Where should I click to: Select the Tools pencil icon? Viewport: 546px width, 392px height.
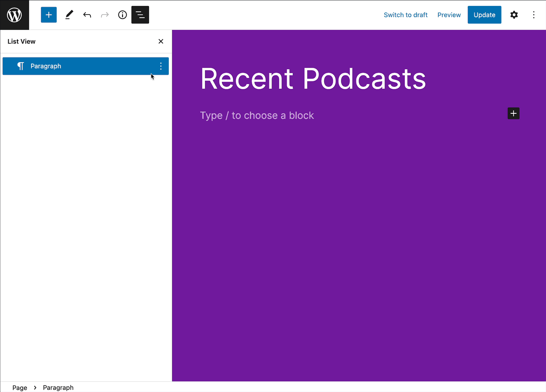click(69, 15)
